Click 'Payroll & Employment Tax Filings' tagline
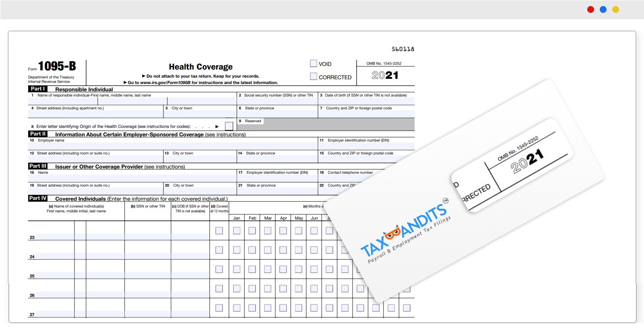The image size is (644, 335). [x=409, y=240]
